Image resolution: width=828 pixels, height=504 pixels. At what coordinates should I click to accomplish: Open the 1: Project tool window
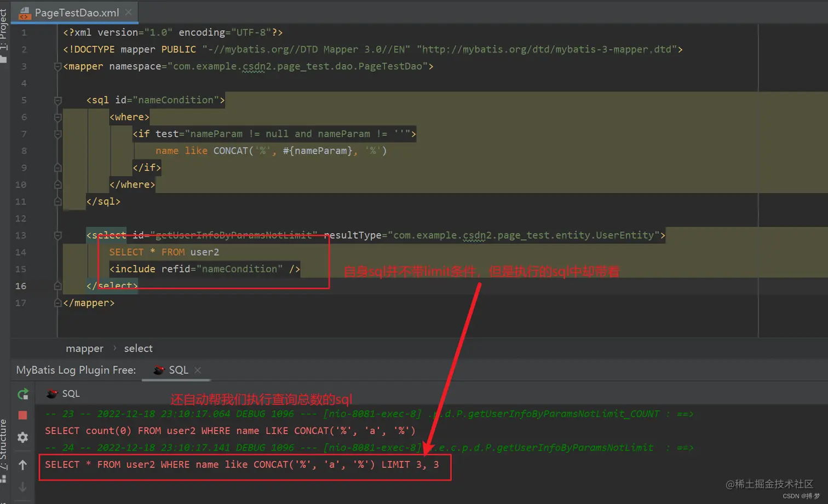click(3, 30)
